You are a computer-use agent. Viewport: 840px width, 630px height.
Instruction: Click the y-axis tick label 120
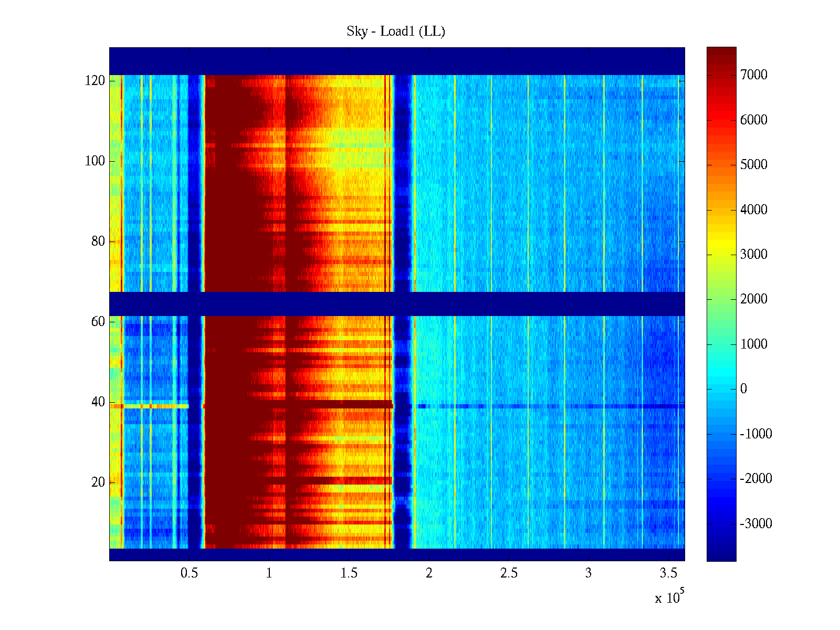(x=94, y=81)
